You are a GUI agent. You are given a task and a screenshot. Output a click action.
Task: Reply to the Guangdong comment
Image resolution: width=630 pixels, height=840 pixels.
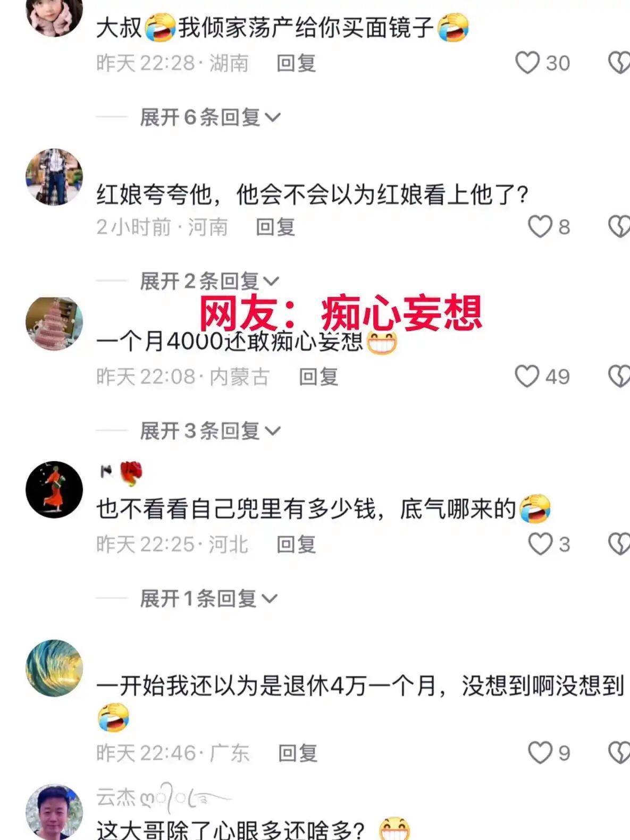pos(298,753)
